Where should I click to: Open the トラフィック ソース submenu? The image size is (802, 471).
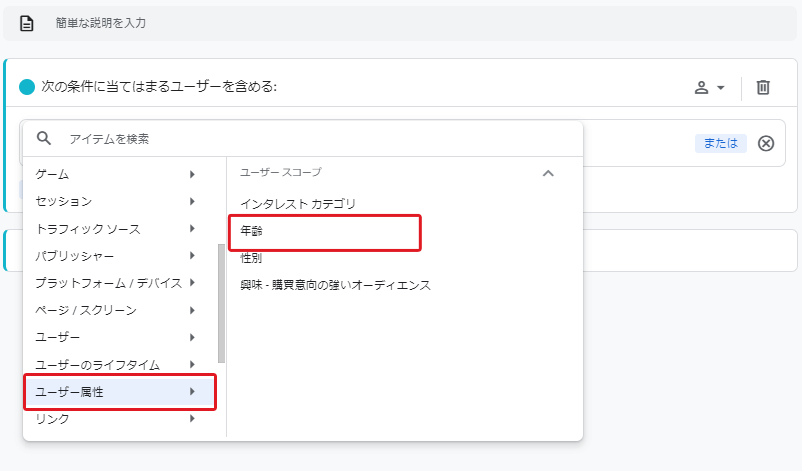pyautogui.click(x=117, y=229)
